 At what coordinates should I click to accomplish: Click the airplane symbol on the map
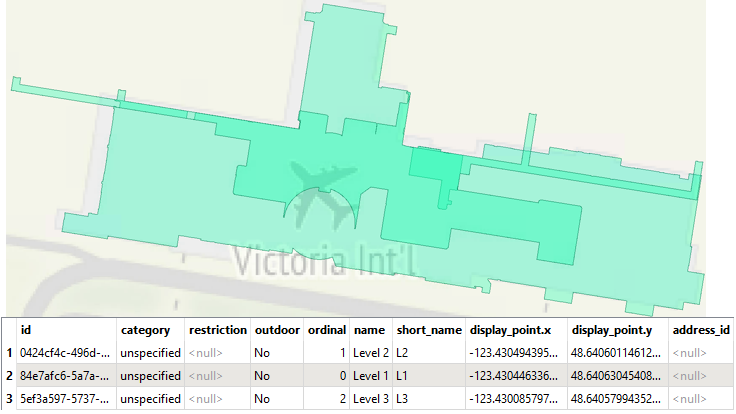tap(325, 195)
